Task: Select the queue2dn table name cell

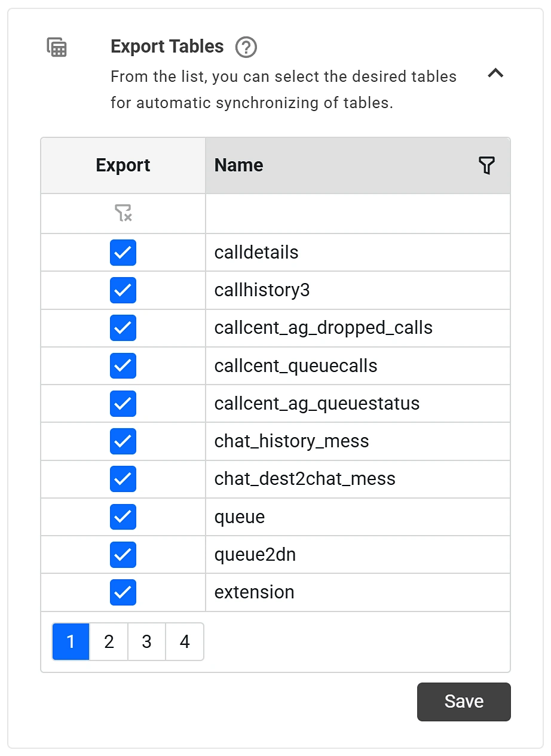Action: [358, 555]
